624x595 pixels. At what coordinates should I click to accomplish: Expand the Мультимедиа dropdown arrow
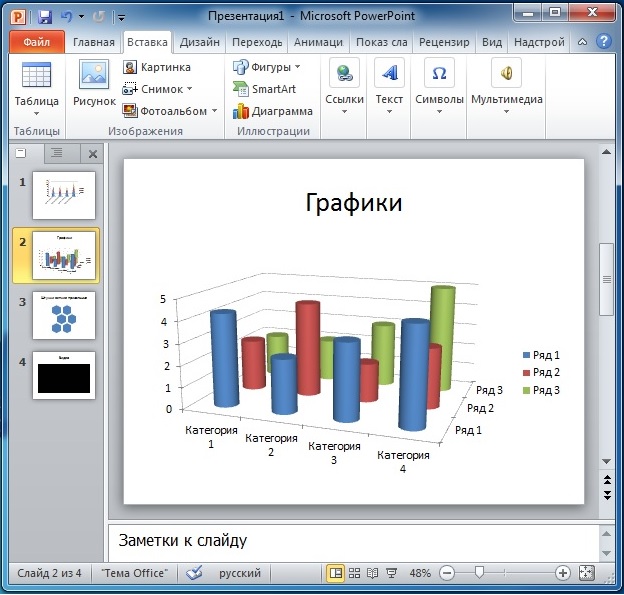tap(506, 112)
